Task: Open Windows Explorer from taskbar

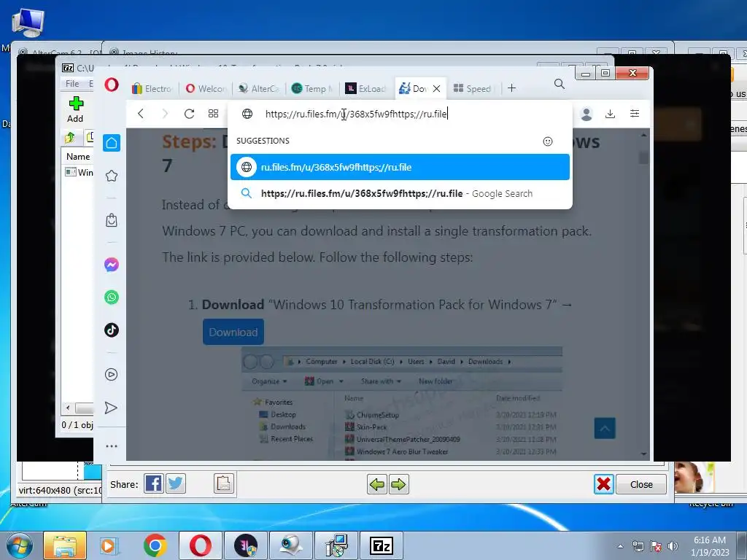Action: tap(65, 545)
